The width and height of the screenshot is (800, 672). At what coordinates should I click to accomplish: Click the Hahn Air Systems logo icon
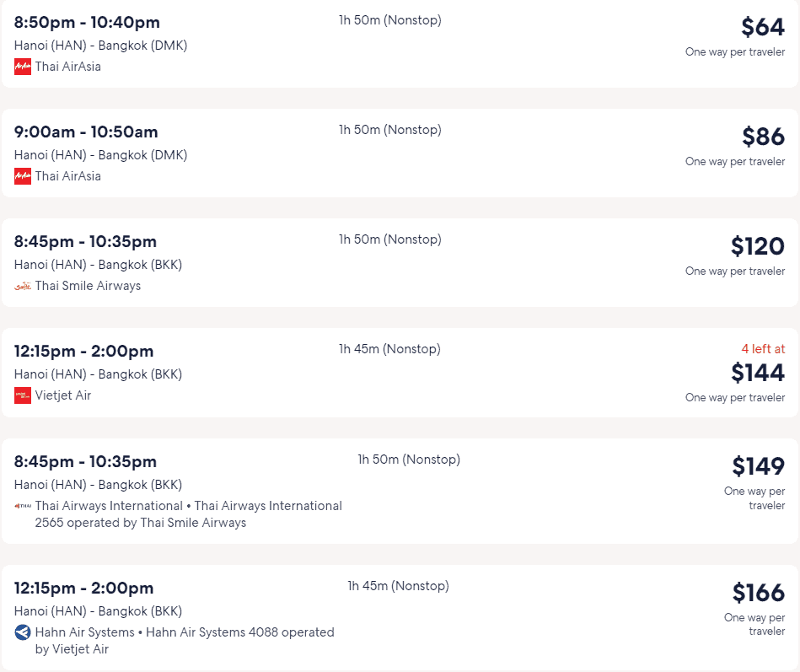23,632
